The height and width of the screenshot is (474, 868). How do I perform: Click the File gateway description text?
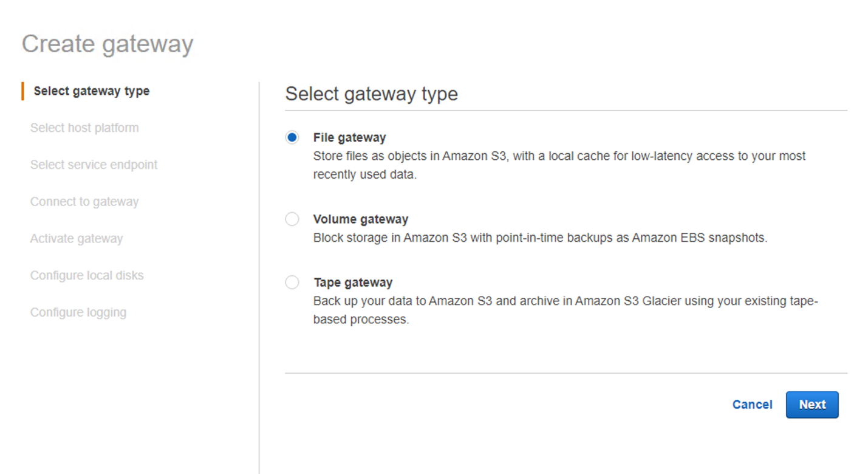(559, 165)
